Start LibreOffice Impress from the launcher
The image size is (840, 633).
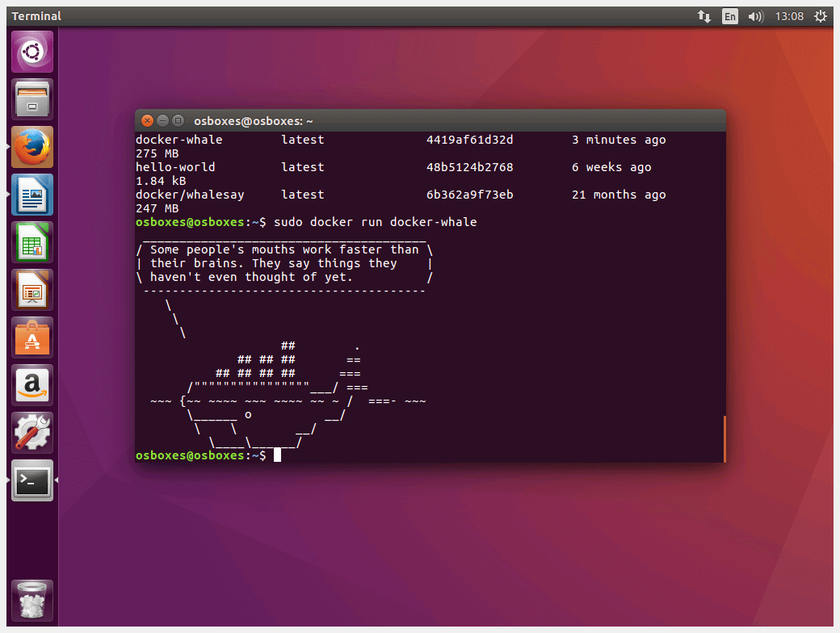[32, 289]
